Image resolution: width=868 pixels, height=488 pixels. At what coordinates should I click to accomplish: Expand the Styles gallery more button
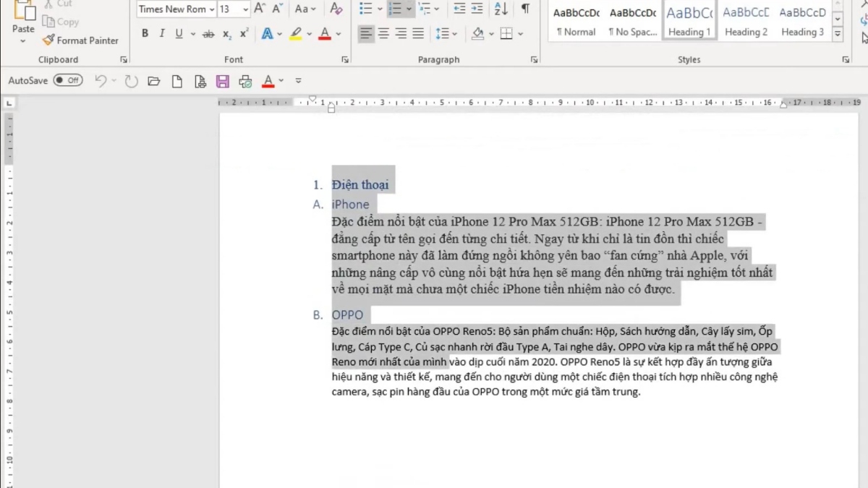838,34
